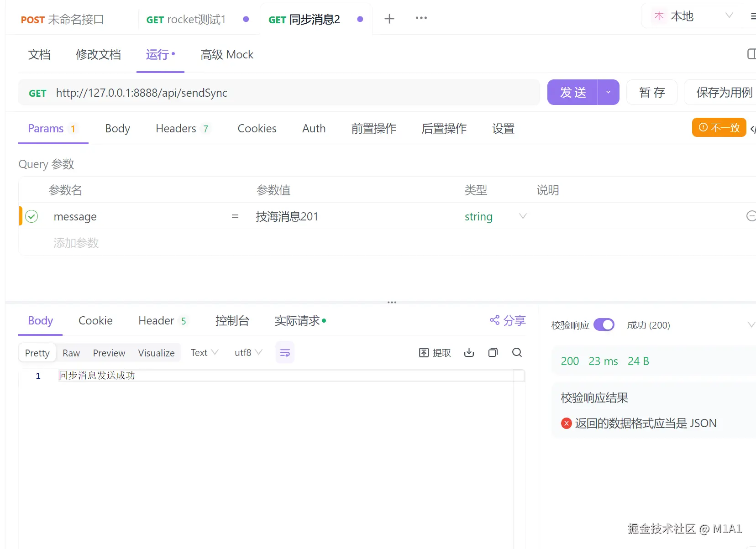756x549 pixels.
Task: Open the Text format dropdown
Action: tap(205, 353)
